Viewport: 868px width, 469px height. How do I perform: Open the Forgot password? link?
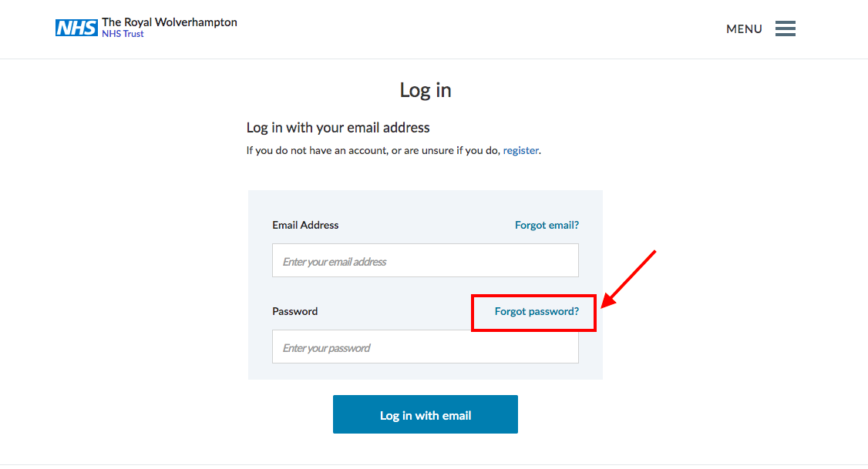537,311
